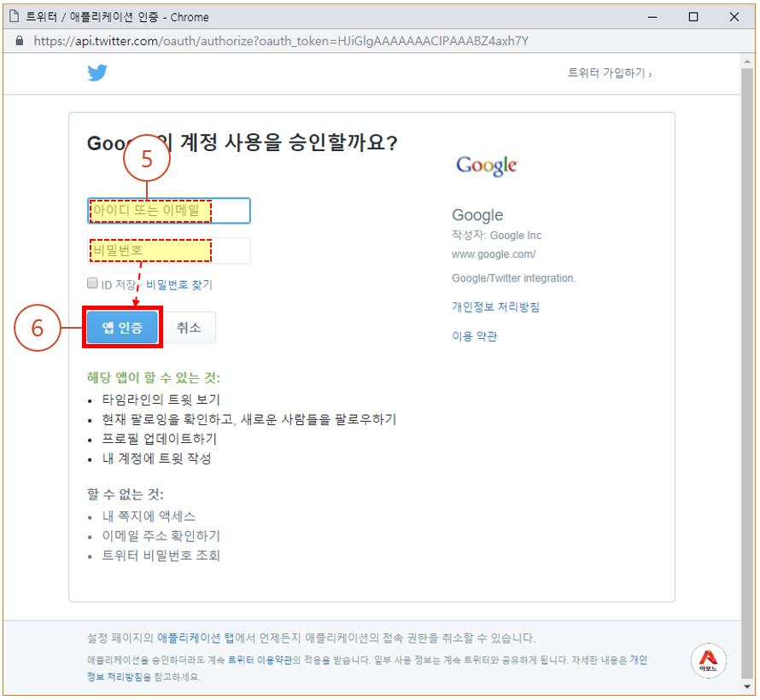The width and height of the screenshot is (760, 700).
Task: Click the padlock icon in address bar
Action: (x=20, y=41)
